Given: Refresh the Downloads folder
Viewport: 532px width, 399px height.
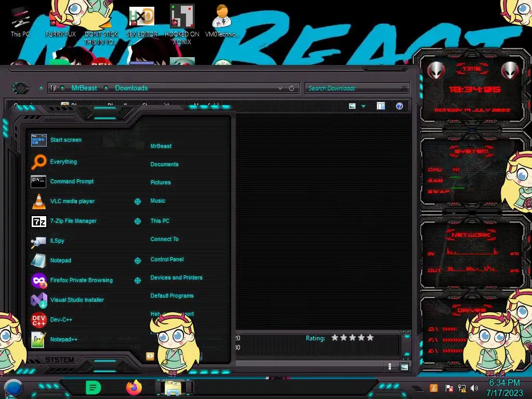Looking at the screenshot, I should 291,88.
